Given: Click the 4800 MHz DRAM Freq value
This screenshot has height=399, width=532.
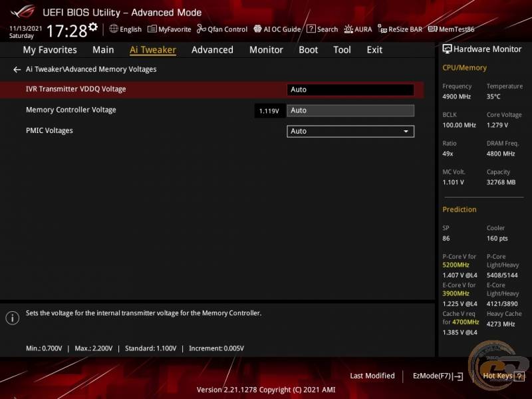Looking at the screenshot, I should point(501,154).
